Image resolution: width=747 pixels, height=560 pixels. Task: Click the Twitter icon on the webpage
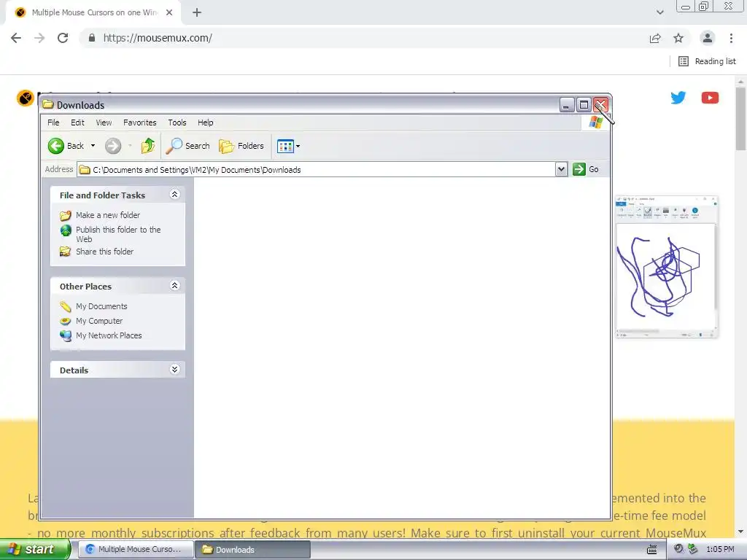pyautogui.click(x=678, y=98)
